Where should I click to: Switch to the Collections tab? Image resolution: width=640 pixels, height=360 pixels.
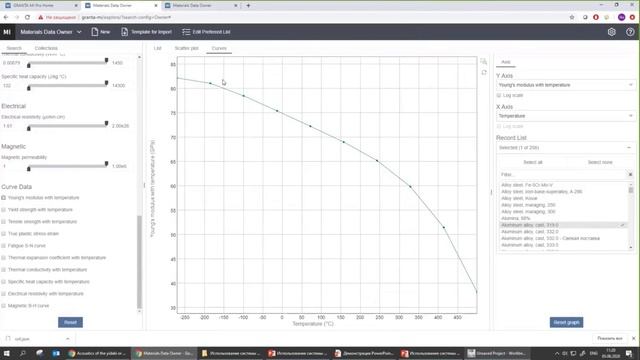[46, 48]
